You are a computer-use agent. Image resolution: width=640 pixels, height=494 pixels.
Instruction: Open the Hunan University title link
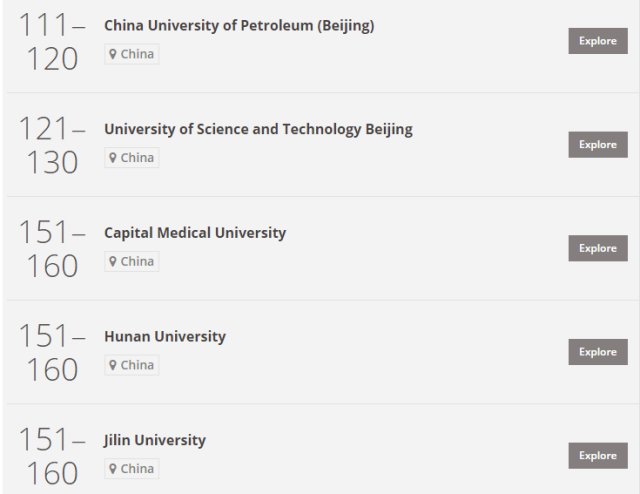click(165, 337)
